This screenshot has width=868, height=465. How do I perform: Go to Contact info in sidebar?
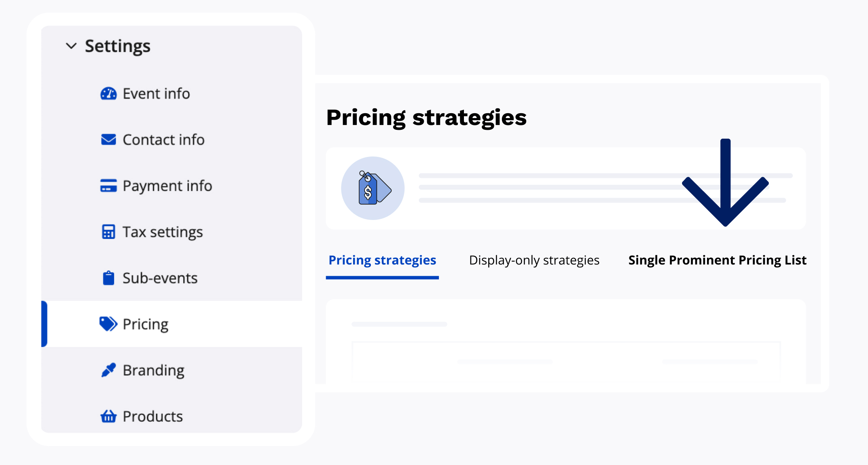pos(163,139)
